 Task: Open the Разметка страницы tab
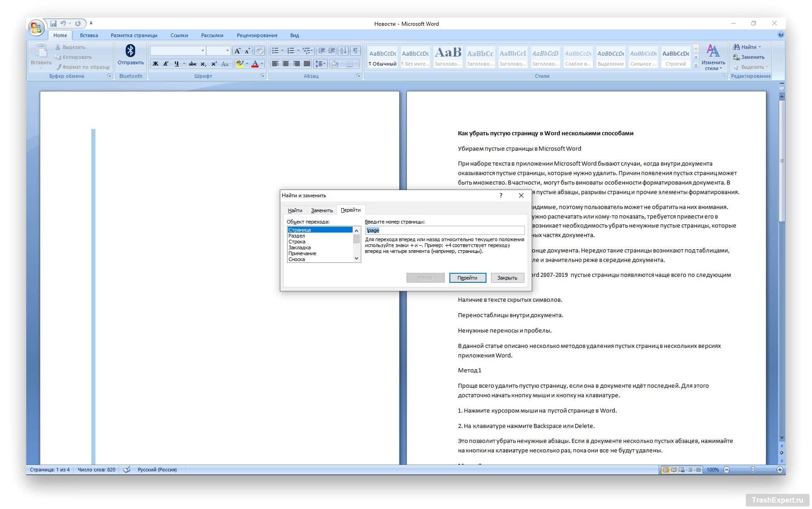pos(134,35)
